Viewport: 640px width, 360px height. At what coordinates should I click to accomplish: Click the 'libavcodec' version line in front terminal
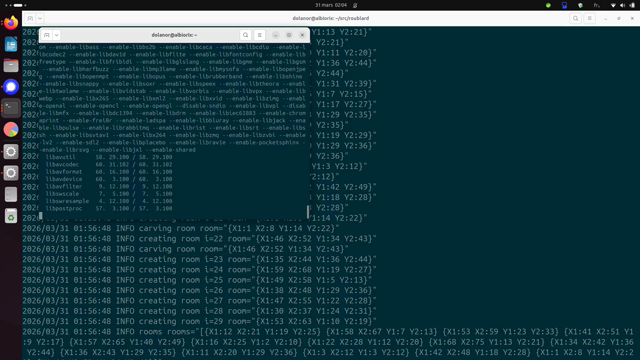(x=109, y=164)
